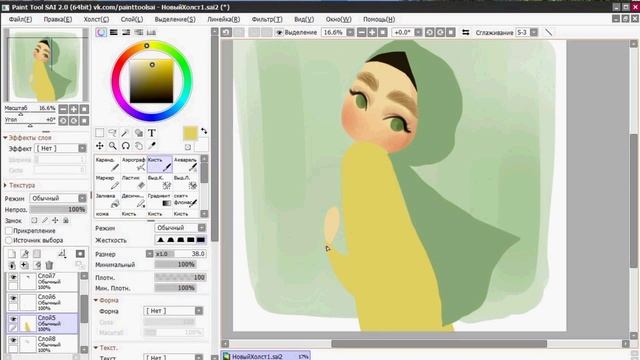The image size is (640, 360).
Task: Open the Файл menu
Action: (x=20, y=19)
